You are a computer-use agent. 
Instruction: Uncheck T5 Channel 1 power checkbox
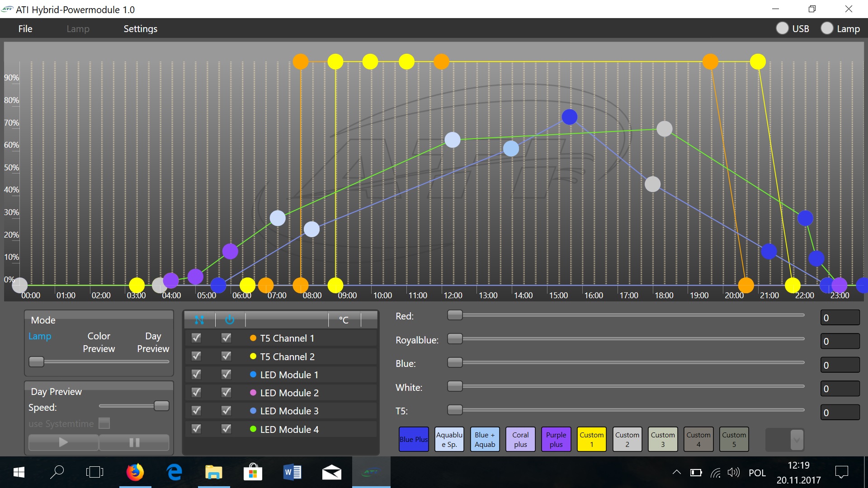point(226,338)
